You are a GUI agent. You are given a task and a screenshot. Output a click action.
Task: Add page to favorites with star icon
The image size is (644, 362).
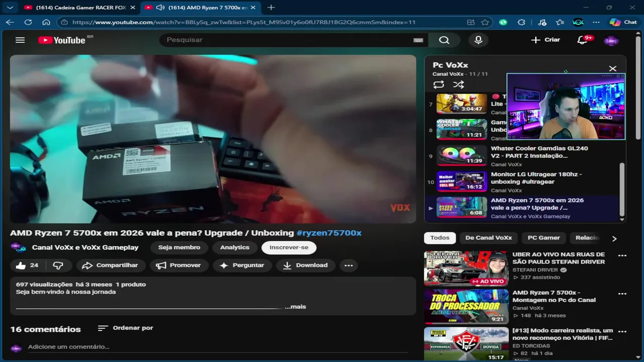[485, 22]
